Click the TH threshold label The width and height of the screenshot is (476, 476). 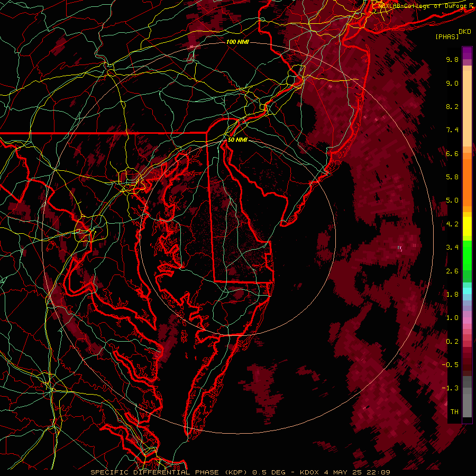point(454,412)
